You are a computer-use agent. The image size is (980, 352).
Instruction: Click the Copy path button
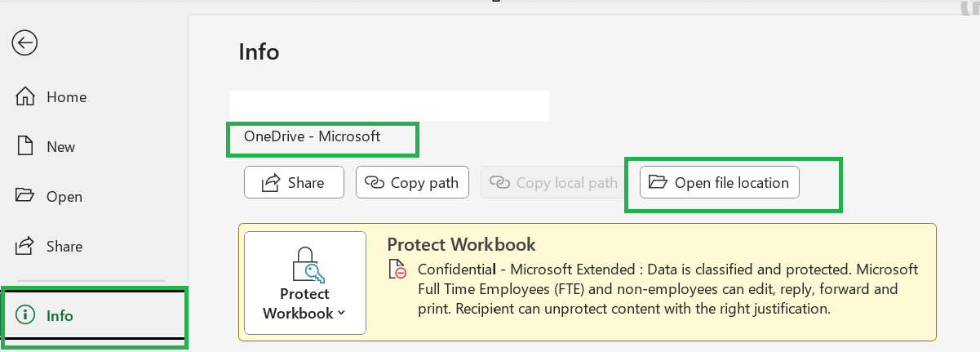(x=413, y=183)
